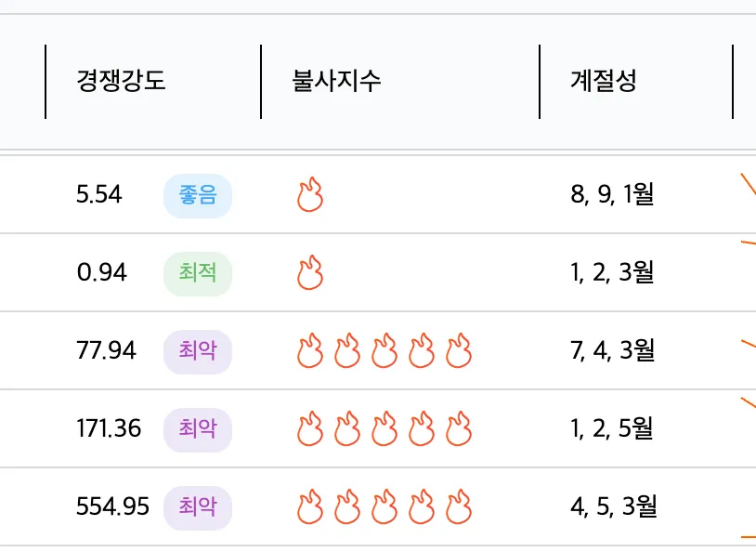Screen dimensions: 756x552
Task: Click the middle flame in the 171.36 row
Action: pos(385,429)
